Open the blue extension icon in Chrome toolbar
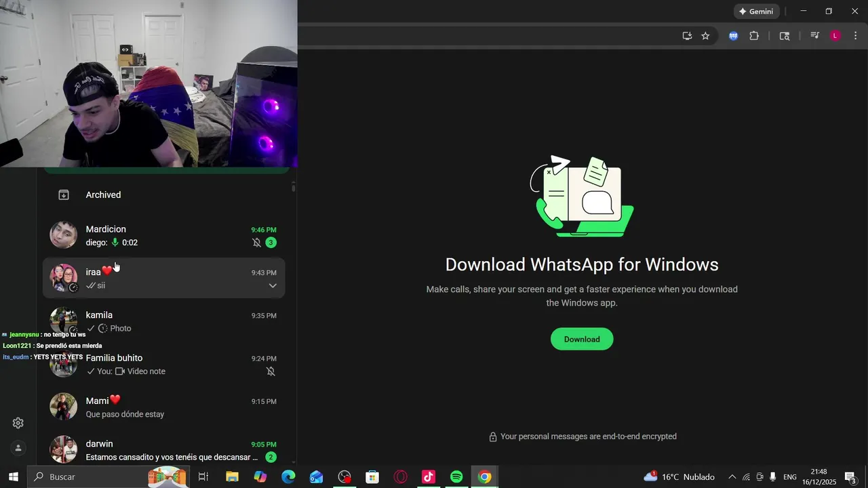 point(733,36)
